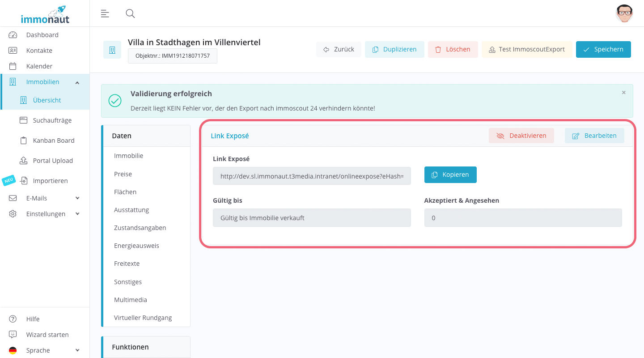
Task: Click the building icon beside property title
Action: 112,50
